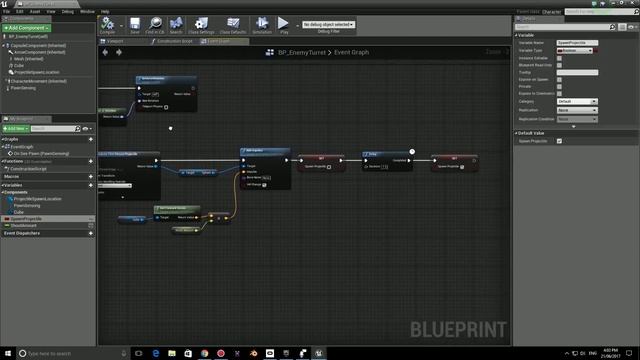640x360 pixels.
Task: Collapse the Default Value section
Action: click(x=516, y=133)
